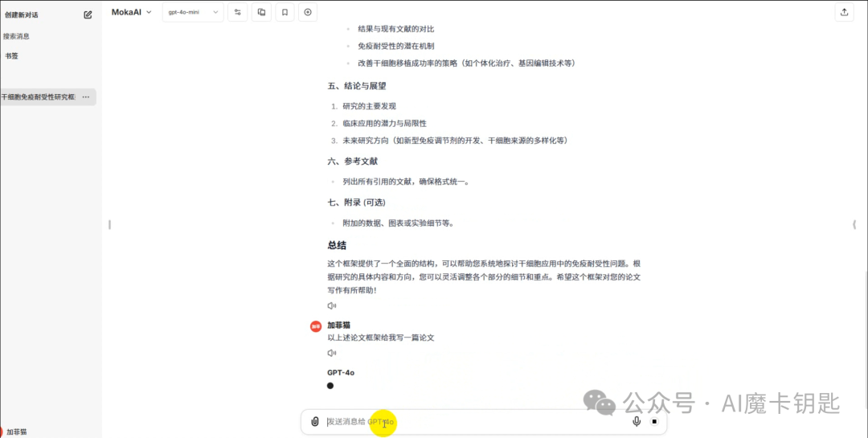Click the copy panels icon in the toolbar

click(x=262, y=12)
